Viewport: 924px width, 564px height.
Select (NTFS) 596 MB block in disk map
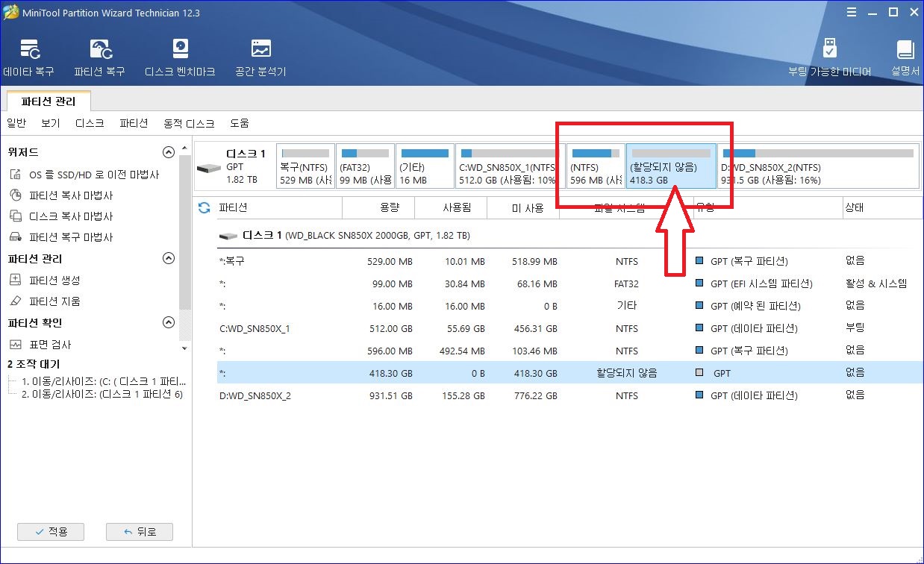coord(596,166)
